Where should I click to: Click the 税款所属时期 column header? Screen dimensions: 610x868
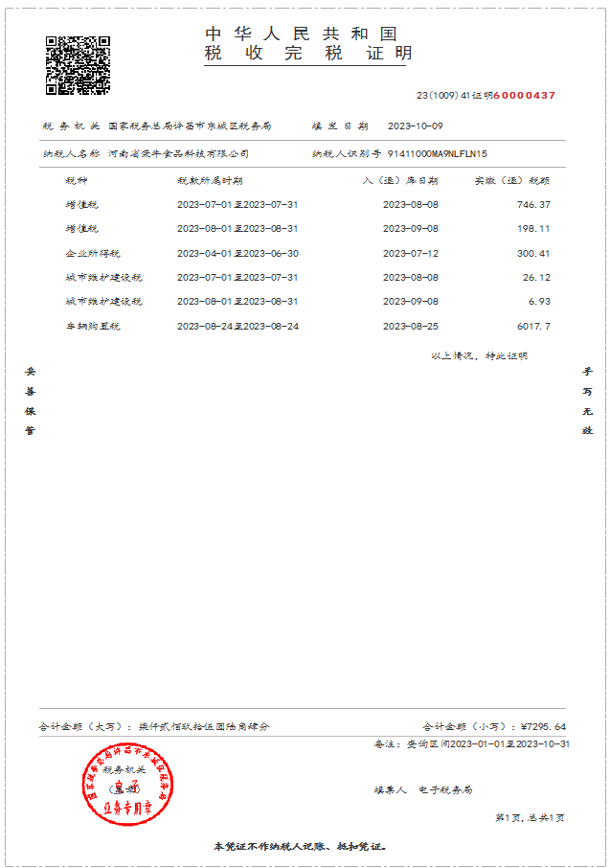(x=210, y=180)
